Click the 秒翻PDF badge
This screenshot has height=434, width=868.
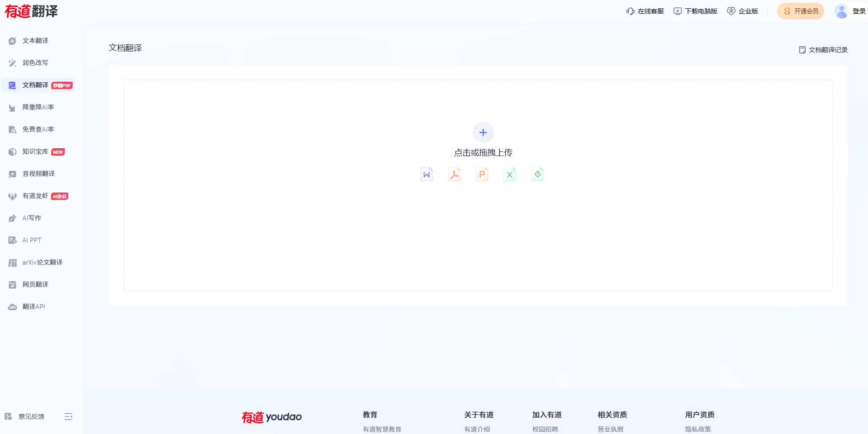(62, 85)
